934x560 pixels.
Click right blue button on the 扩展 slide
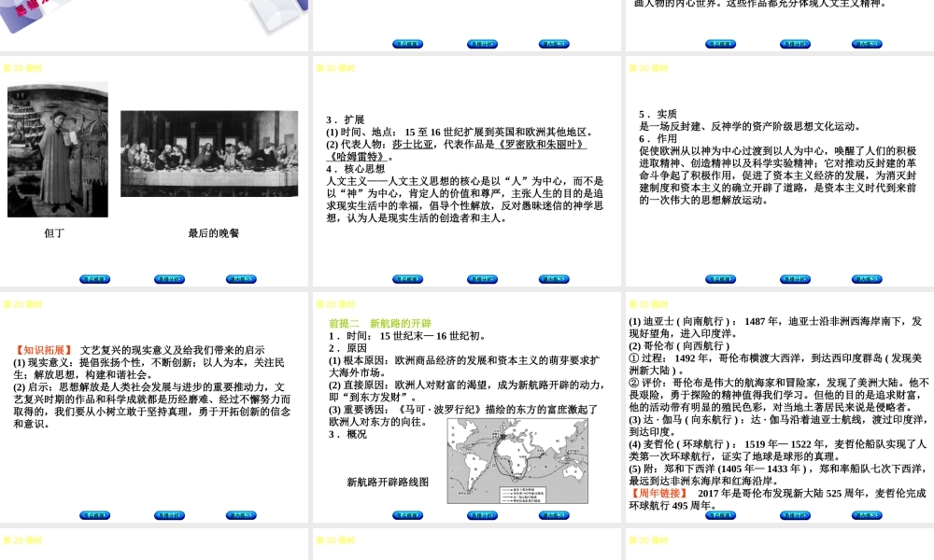tap(554, 279)
